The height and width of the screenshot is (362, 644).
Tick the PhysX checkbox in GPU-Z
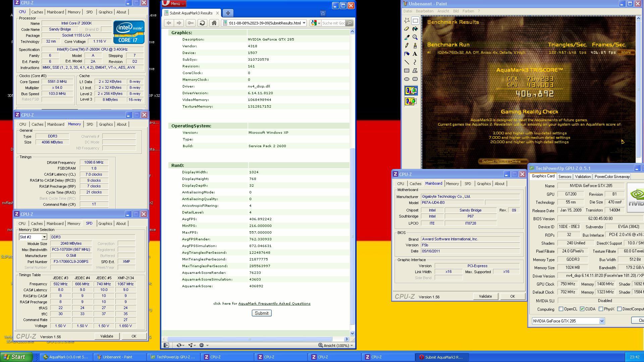click(601, 309)
